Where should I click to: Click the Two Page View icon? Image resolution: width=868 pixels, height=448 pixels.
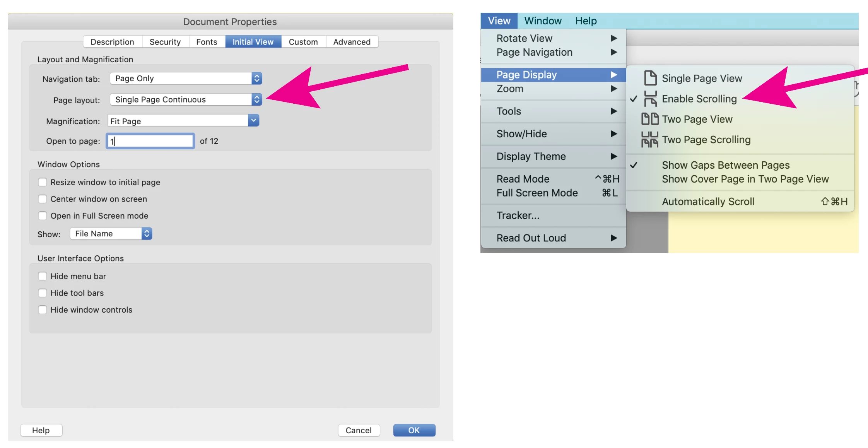[x=650, y=119]
